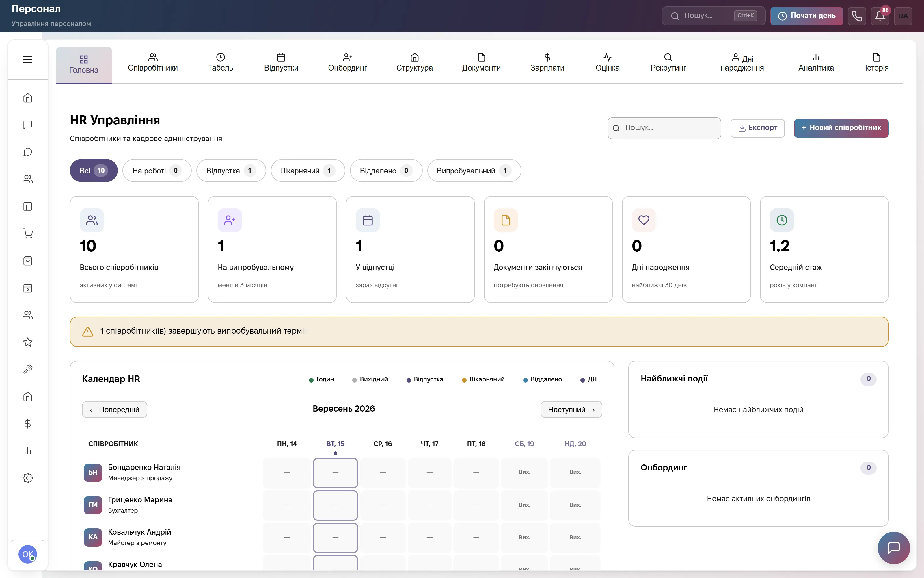Click the layout table icon in the sidebar

point(27,206)
